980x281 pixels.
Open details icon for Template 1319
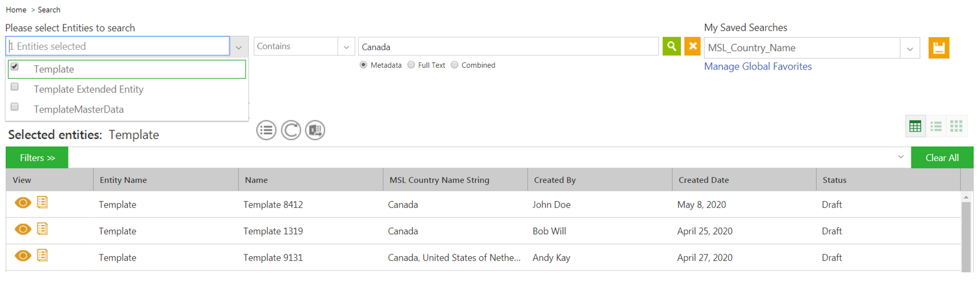point(42,229)
